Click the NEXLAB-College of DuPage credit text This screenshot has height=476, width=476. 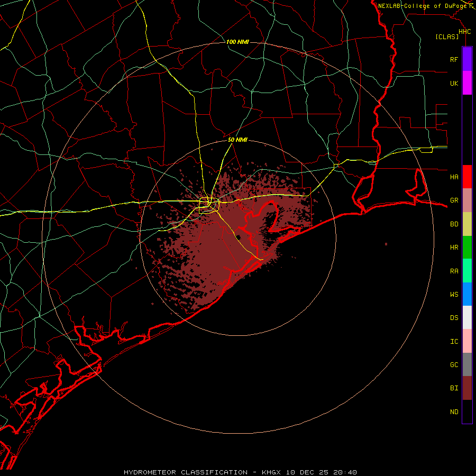[x=422, y=6]
